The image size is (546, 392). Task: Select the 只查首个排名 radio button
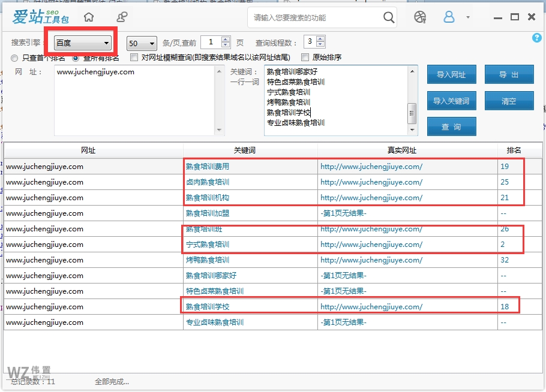pos(13,58)
